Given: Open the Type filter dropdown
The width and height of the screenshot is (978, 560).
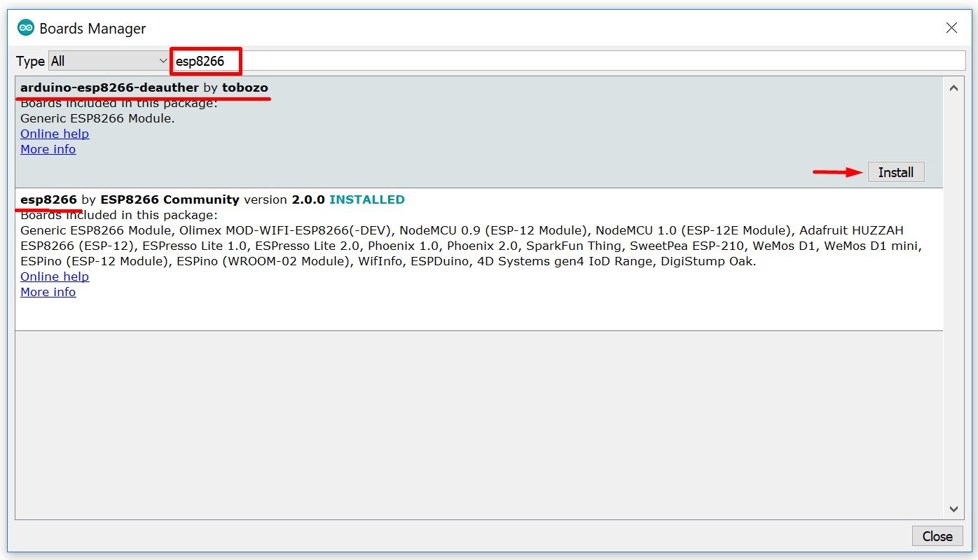Looking at the screenshot, I should pos(107,61).
